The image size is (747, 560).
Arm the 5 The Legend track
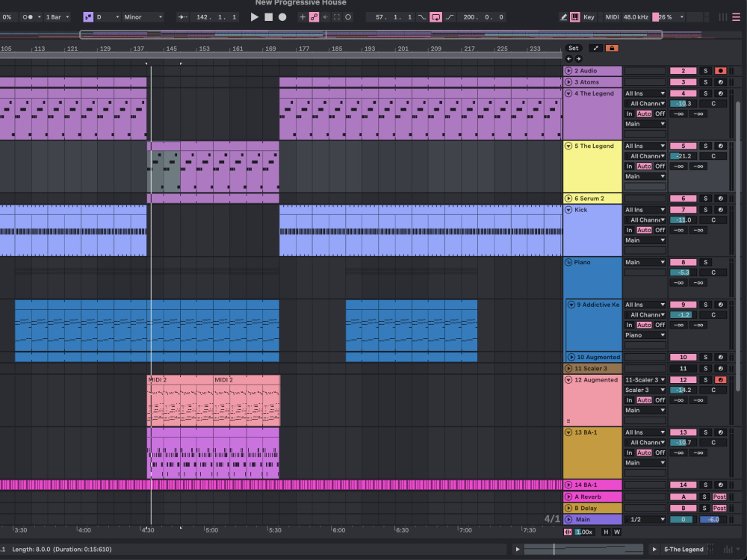pos(720,146)
